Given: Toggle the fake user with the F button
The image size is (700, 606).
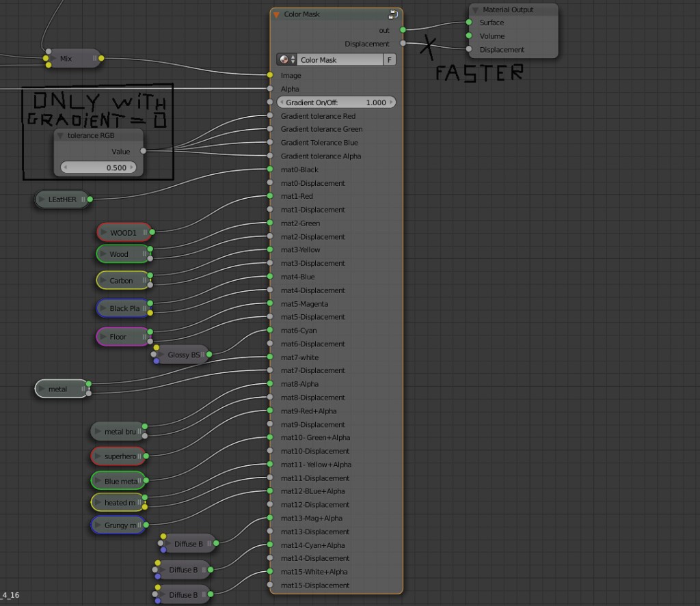Looking at the screenshot, I should tap(390, 59).
